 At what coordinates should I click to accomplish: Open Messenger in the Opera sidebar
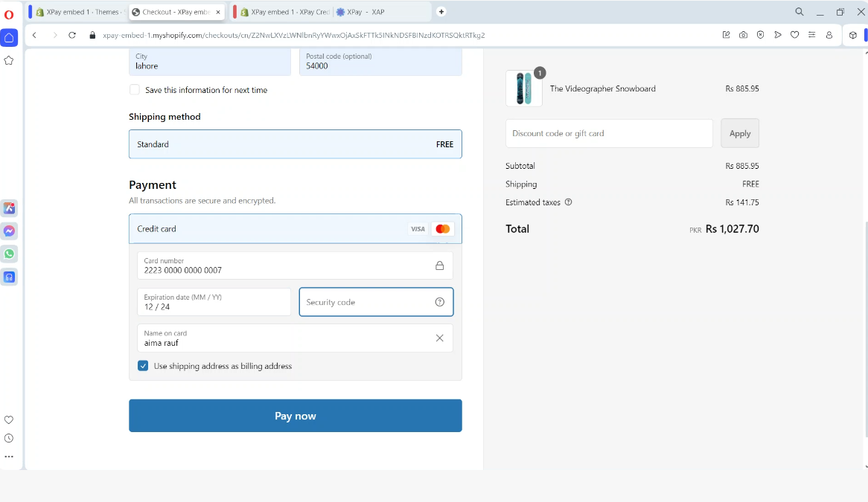[x=9, y=231]
